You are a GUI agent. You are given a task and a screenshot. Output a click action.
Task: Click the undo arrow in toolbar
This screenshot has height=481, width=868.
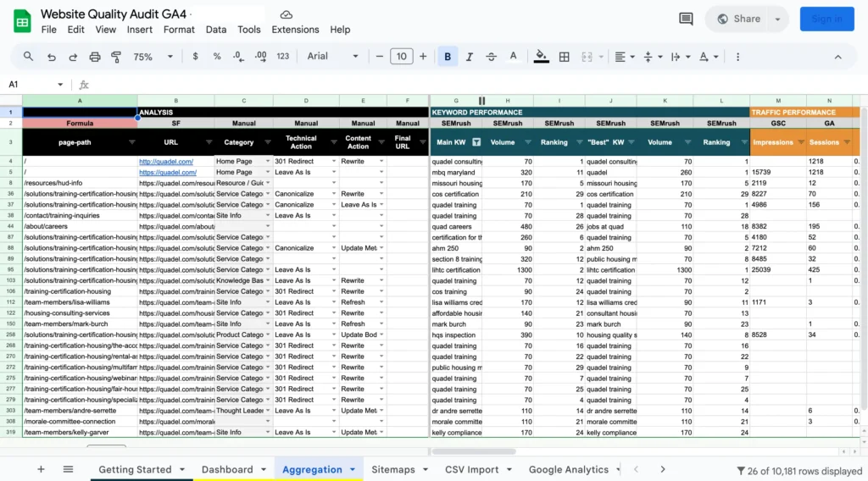tap(52, 57)
